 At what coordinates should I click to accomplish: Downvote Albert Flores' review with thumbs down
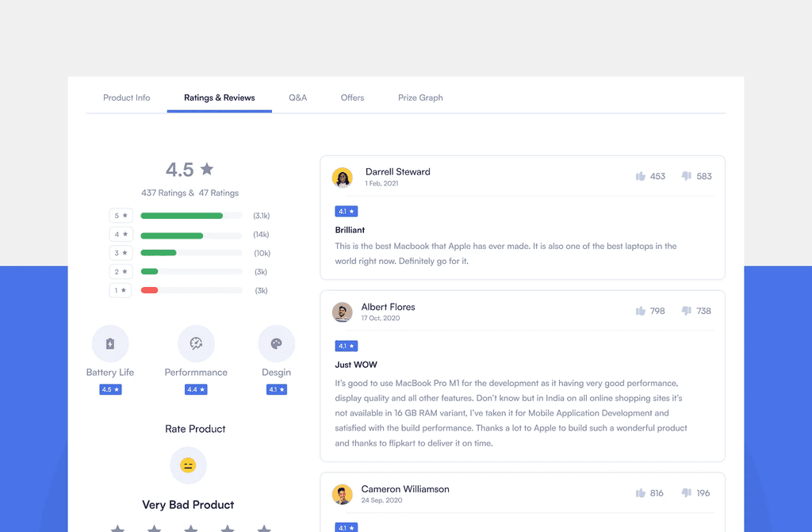point(687,311)
